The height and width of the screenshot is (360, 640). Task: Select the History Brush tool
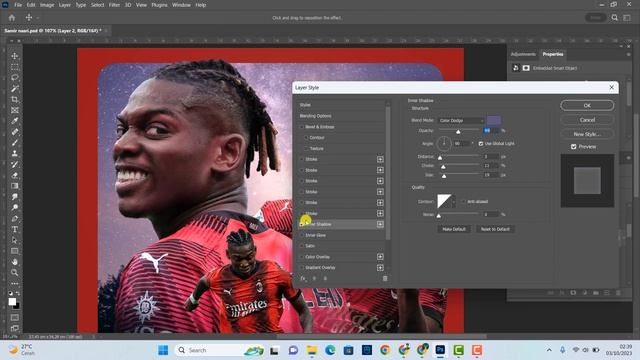click(x=15, y=164)
